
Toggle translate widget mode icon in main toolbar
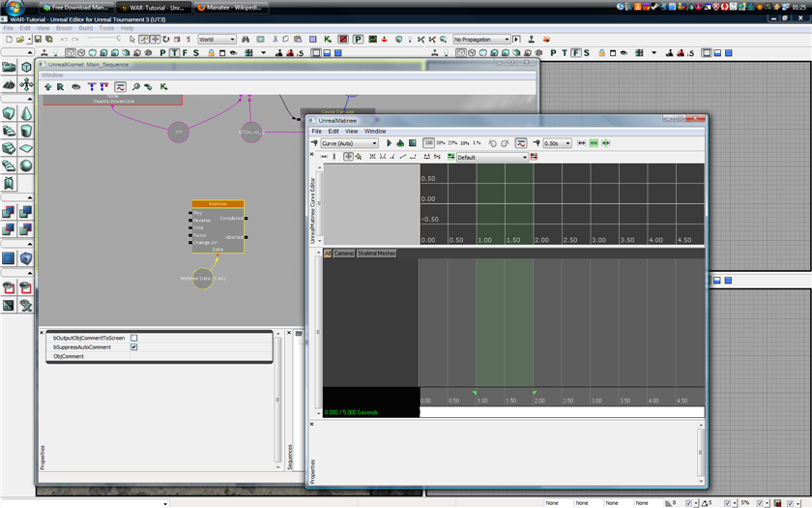155,40
